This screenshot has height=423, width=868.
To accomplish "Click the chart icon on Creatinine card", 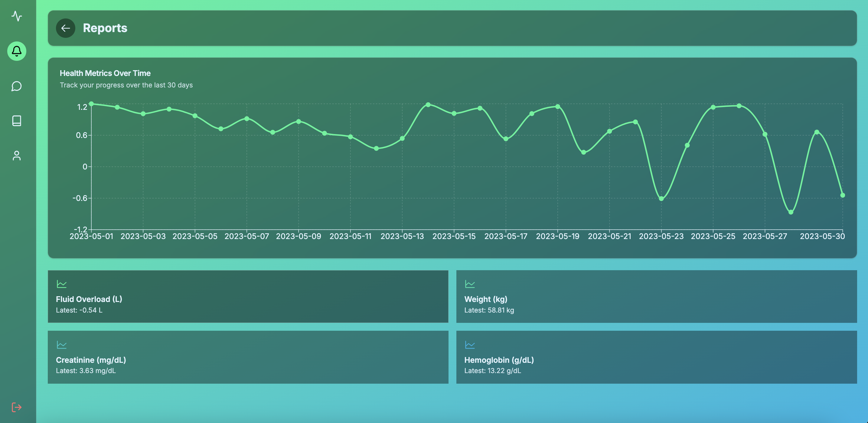I will [x=62, y=345].
